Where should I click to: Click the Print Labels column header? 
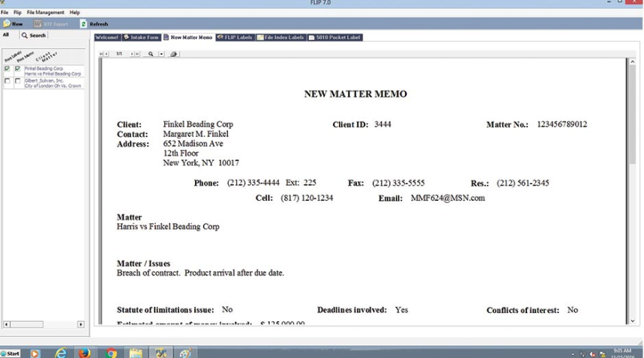tap(12, 57)
